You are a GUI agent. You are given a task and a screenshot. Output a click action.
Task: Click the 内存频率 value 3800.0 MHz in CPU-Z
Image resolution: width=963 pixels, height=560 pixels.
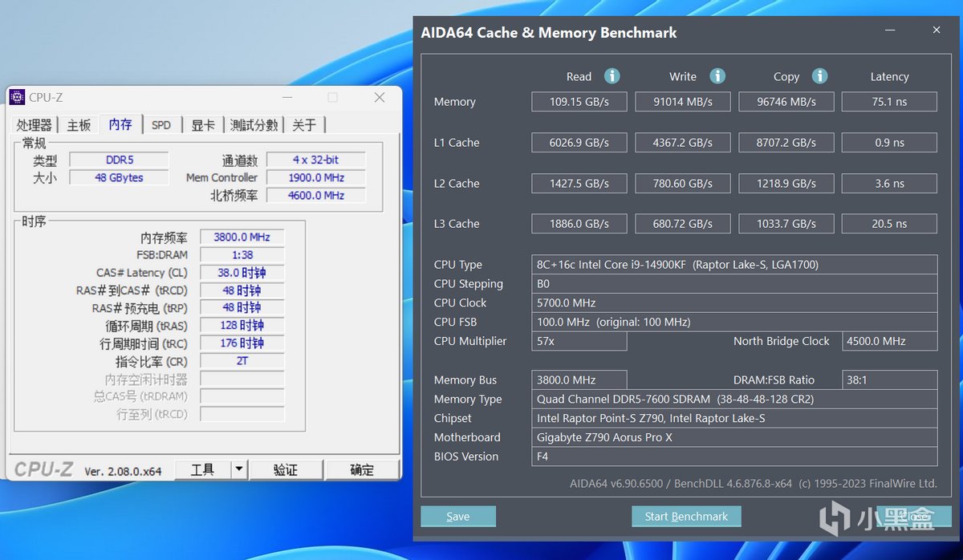[x=242, y=237]
